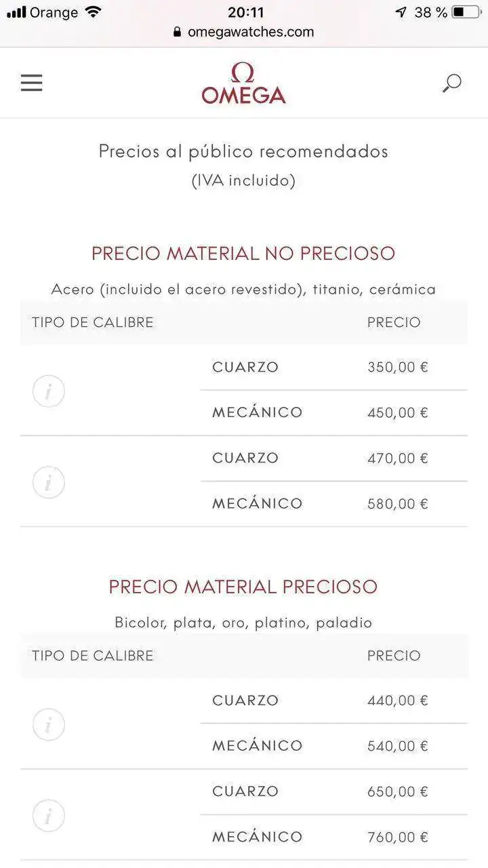Tap the PRECIO MATERIAL PRECIOSO heading
The width and height of the screenshot is (488, 868).
(243, 587)
